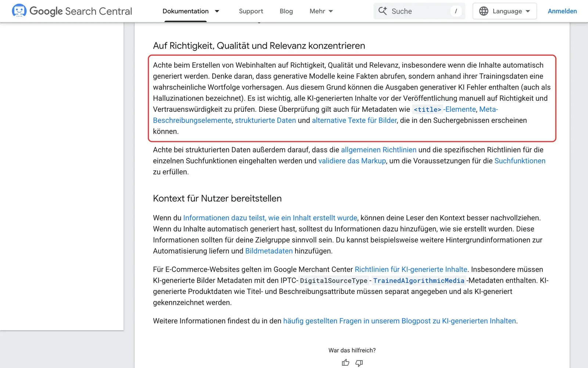Open the <title>-Elemente link
The width and height of the screenshot is (588, 368).
(x=444, y=109)
